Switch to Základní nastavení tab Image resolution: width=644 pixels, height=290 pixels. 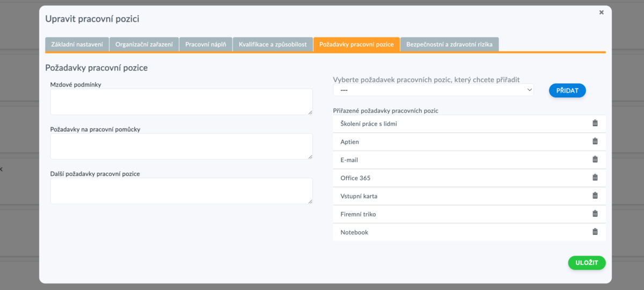(x=77, y=45)
